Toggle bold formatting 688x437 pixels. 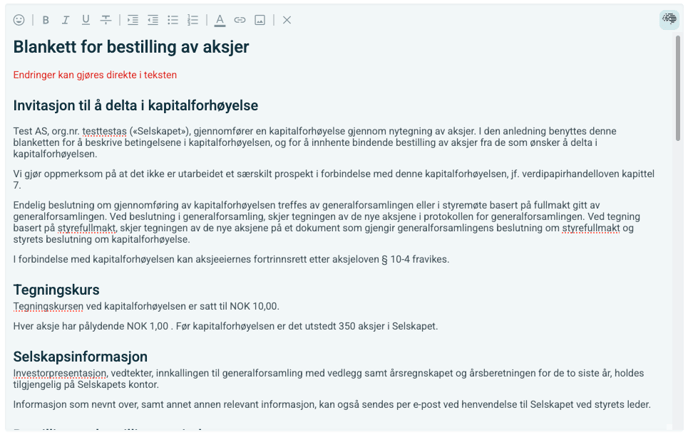45,20
